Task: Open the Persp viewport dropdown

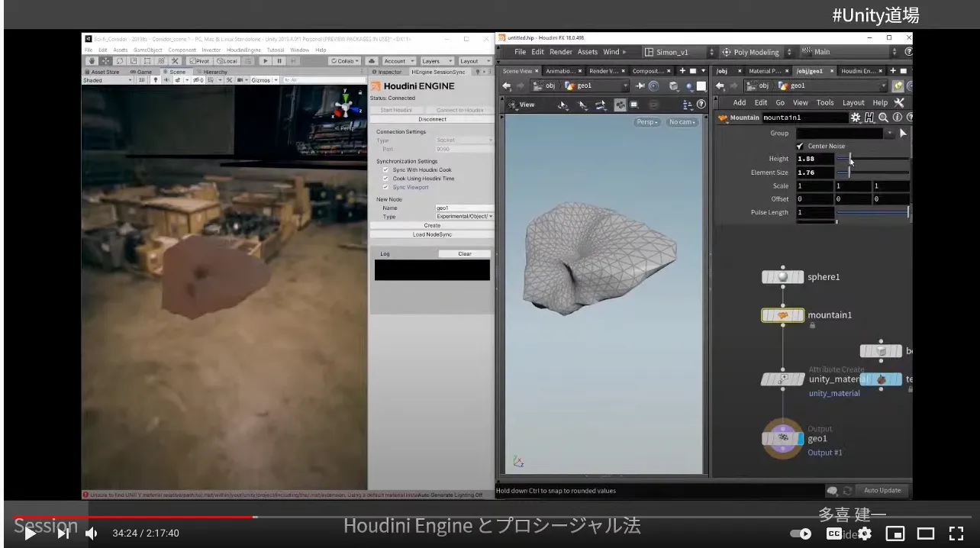Action: (x=646, y=122)
